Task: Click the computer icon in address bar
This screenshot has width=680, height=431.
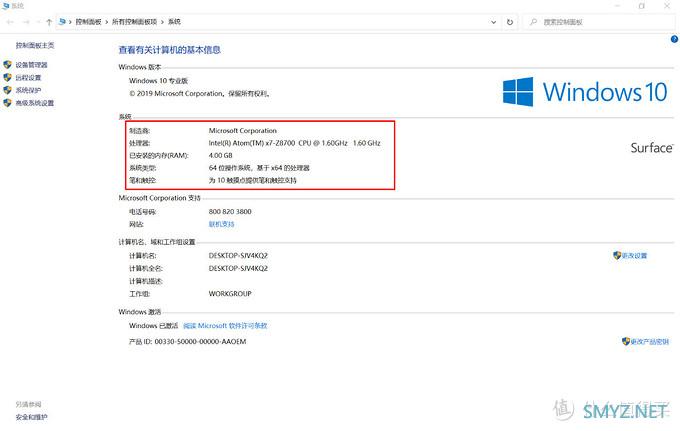Action: 62,22
